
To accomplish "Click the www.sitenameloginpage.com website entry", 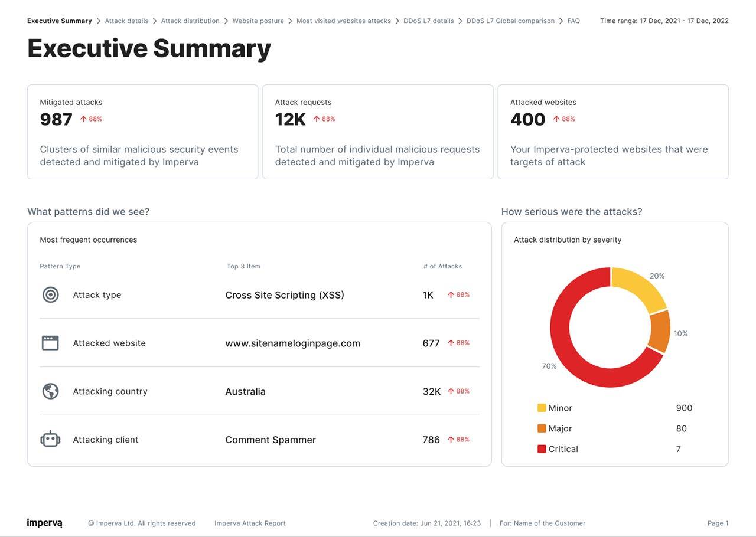I will click(x=292, y=343).
